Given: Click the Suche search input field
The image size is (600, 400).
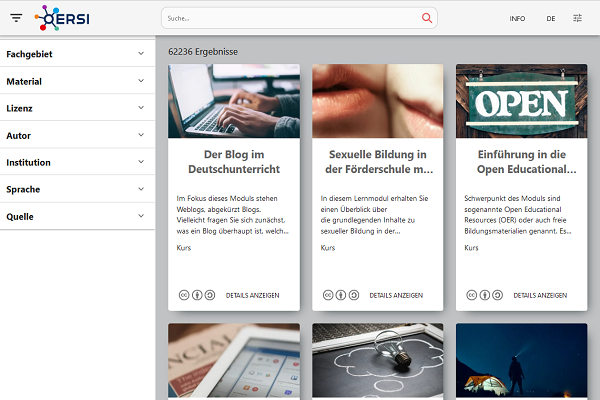Looking at the screenshot, I should pyautogui.click(x=290, y=18).
